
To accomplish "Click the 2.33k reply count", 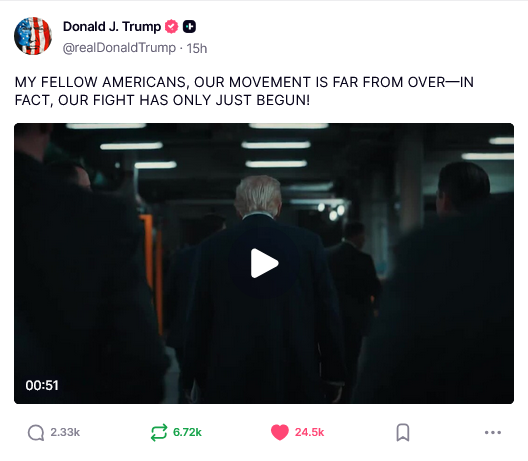I will (65, 432).
